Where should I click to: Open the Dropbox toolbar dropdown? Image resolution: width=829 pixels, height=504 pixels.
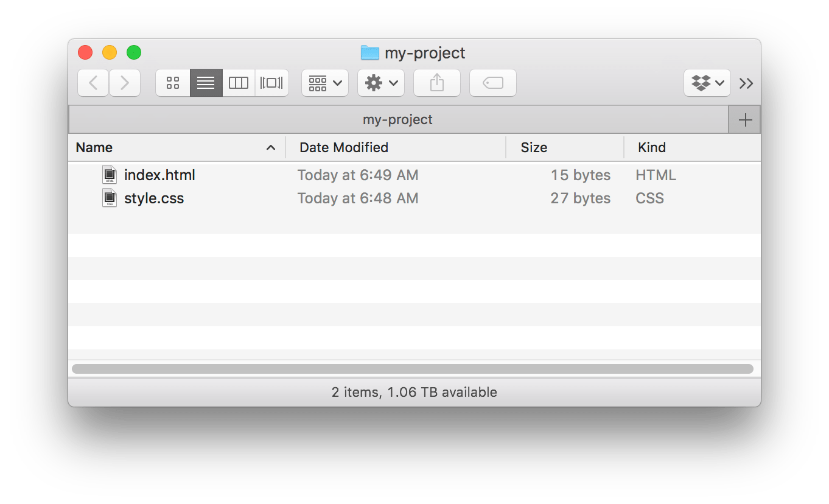707,83
